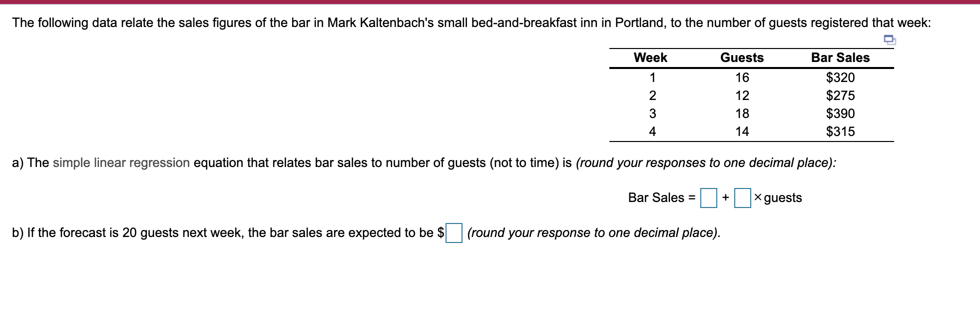Select the row for week 2

742,95
